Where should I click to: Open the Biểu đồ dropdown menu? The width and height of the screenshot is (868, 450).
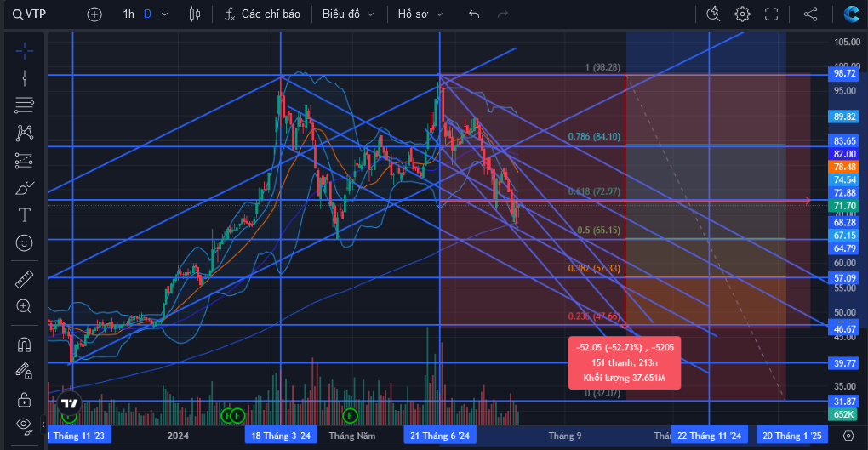(x=348, y=14)
